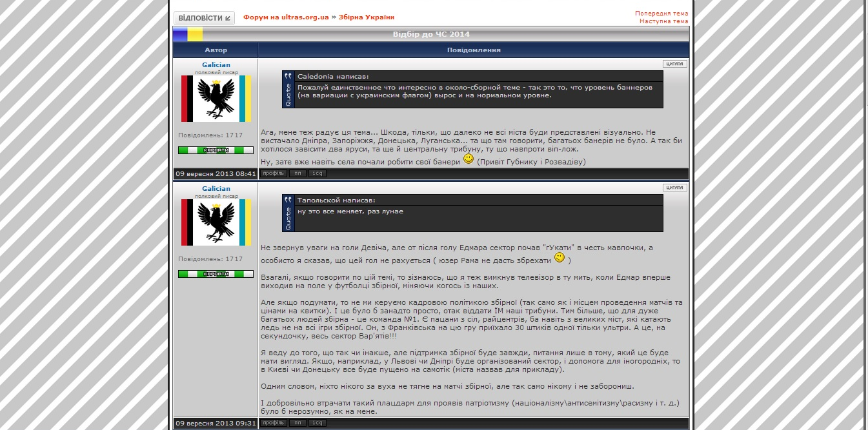Screen dimensions: 868x430
Task: Click Galician's name in the second post
Action: coord(216,189)
